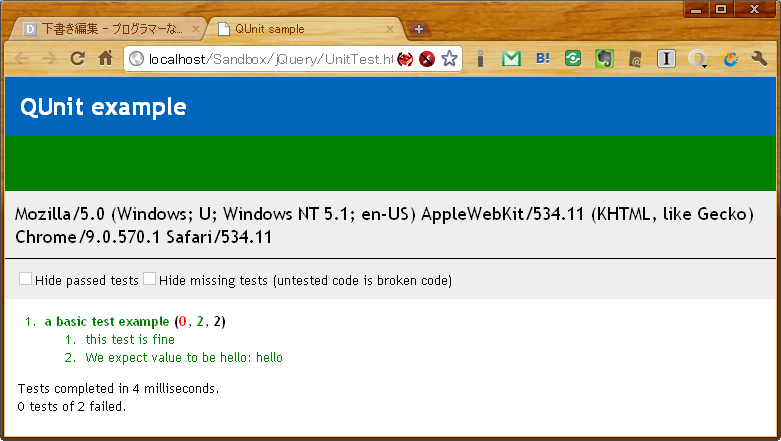Go back with the browser back arrow
781x441 pixels.
pyautogui.click(x=21, y=59)
